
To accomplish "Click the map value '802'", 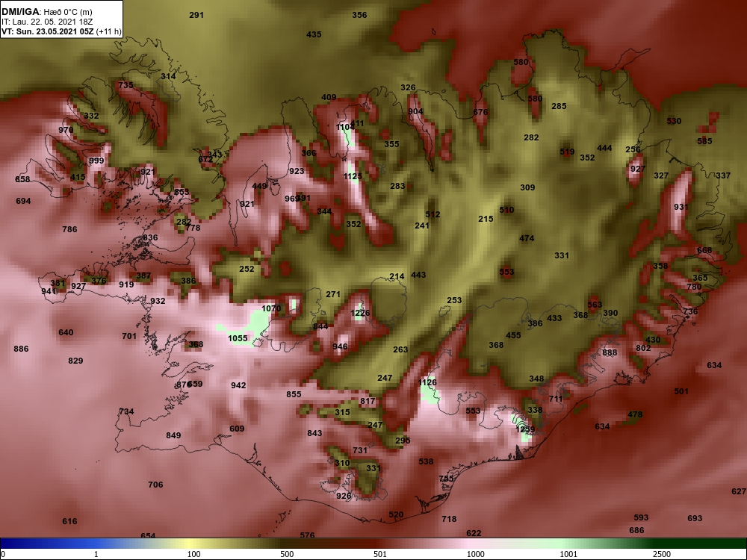I will click(x=643, y=348).
